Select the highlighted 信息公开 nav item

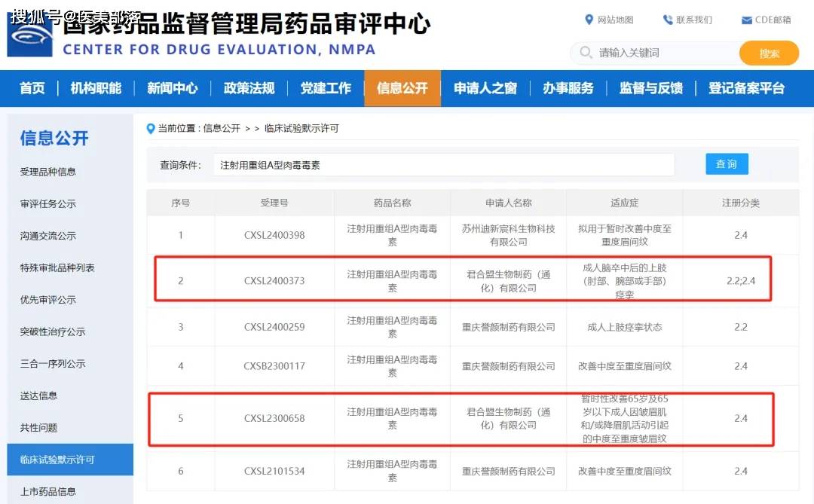tap(402, 88)
